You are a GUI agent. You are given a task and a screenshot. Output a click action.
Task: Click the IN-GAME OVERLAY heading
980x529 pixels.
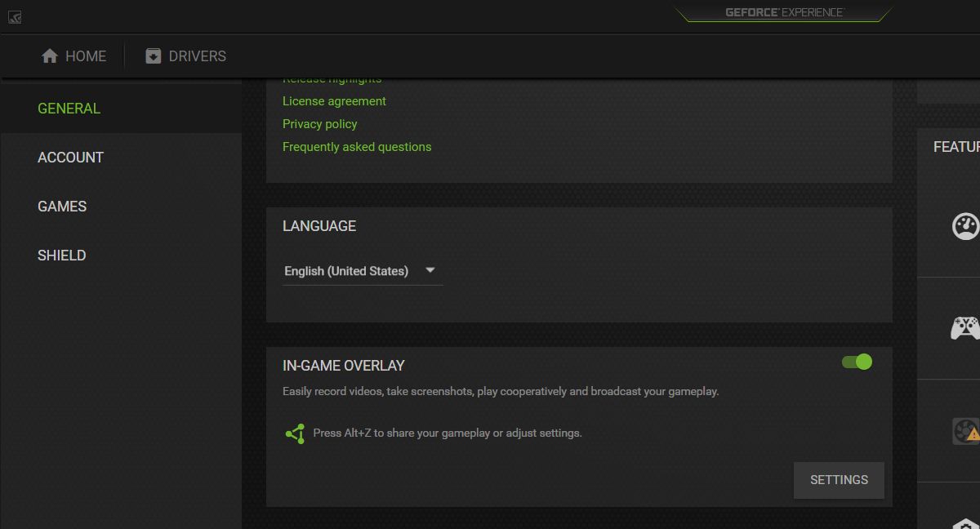(344, 366)
